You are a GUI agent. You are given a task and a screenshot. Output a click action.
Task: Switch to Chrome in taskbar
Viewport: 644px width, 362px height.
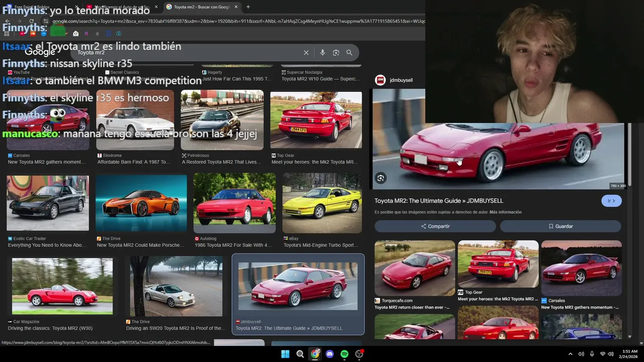(315, 354)
